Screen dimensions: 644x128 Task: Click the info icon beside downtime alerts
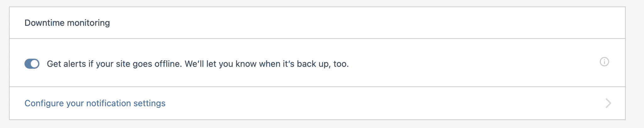(604, 62)
